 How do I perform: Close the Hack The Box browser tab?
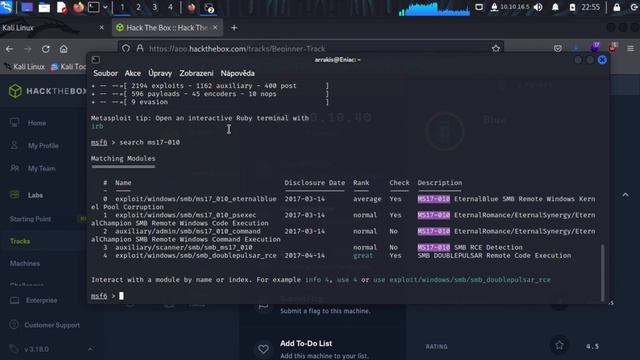click(x=215, y=28)
